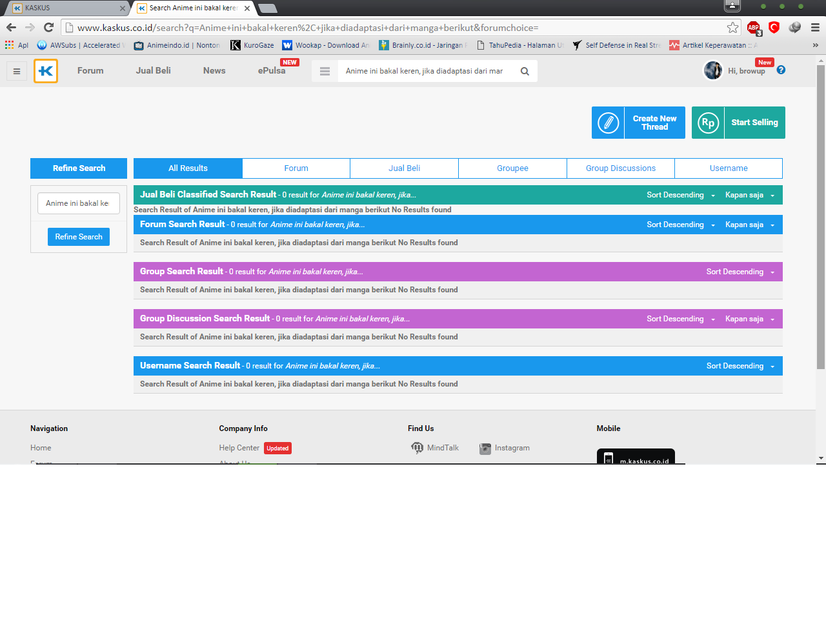Screen dimensions: 826x644
Task: Open the help question mark icon
Action: tap(781, 70)
